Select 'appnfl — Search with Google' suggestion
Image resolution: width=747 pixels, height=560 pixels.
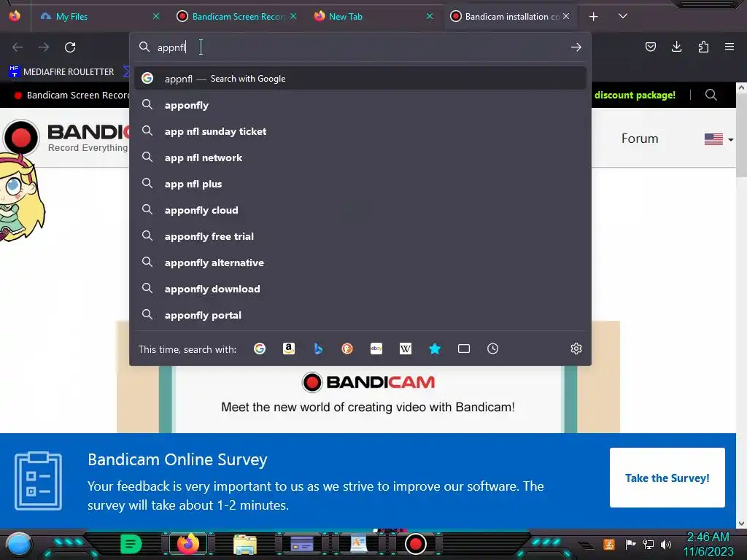coord(360,79)
